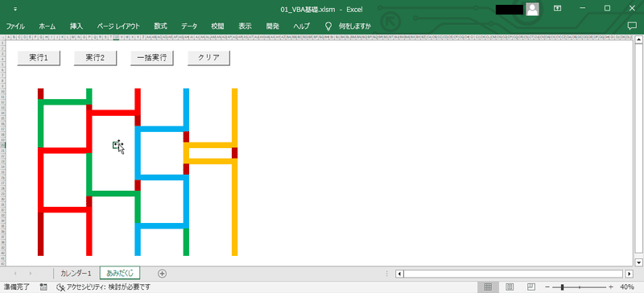644x293 pixels.
Task: Open the ページ レイアウト tab
Action: [x=118, y=27]
